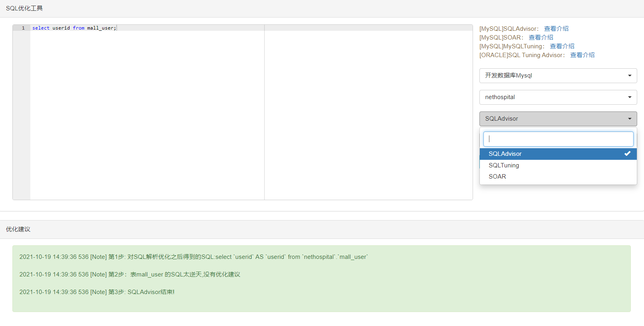Viewport: 644px width, 326px height.
Task: Open 查看介绍 link for [MySQL]SQLAdvisor
Action: tap(556, 29)
